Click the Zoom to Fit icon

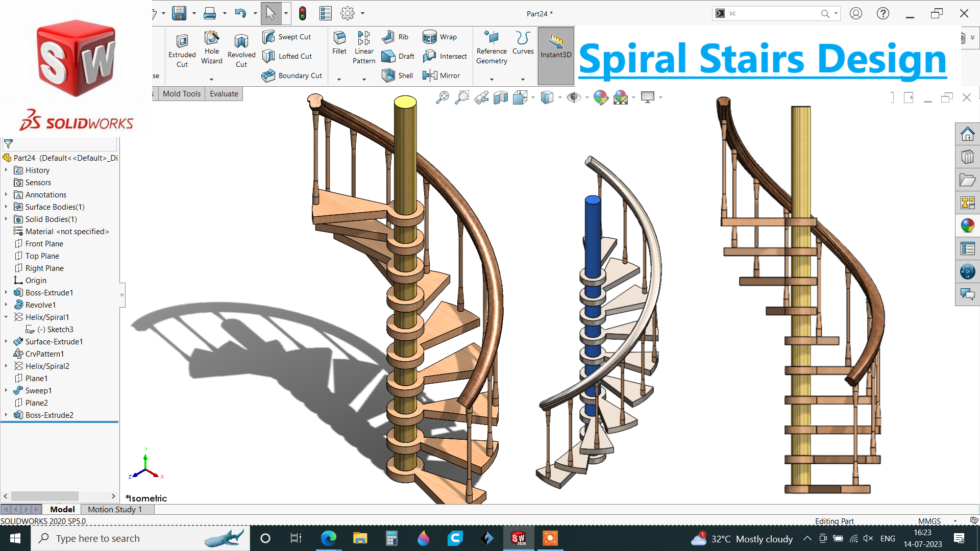pyautogui.click(x=442, y=97)
